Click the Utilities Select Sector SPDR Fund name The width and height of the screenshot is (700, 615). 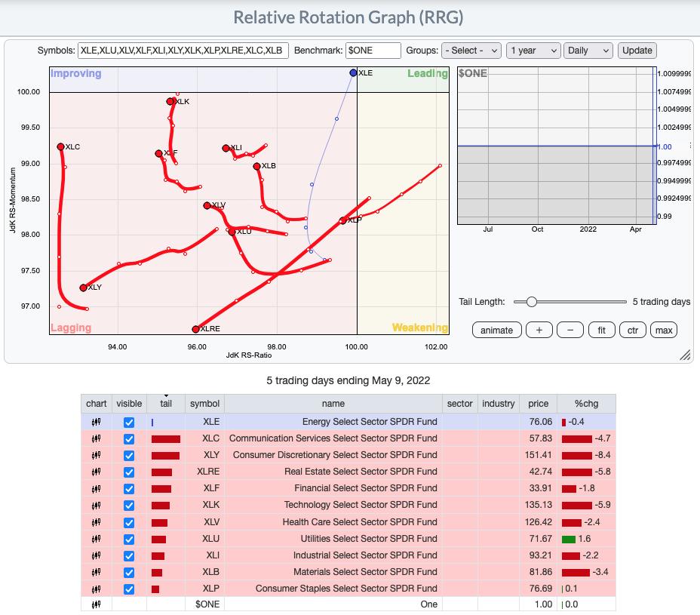[x=369, y=539]
